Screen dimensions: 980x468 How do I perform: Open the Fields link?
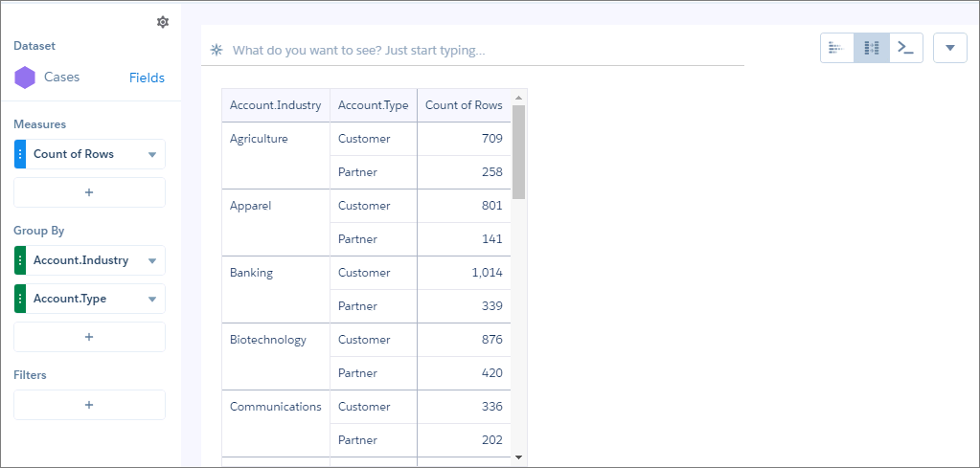pos(147,78)
